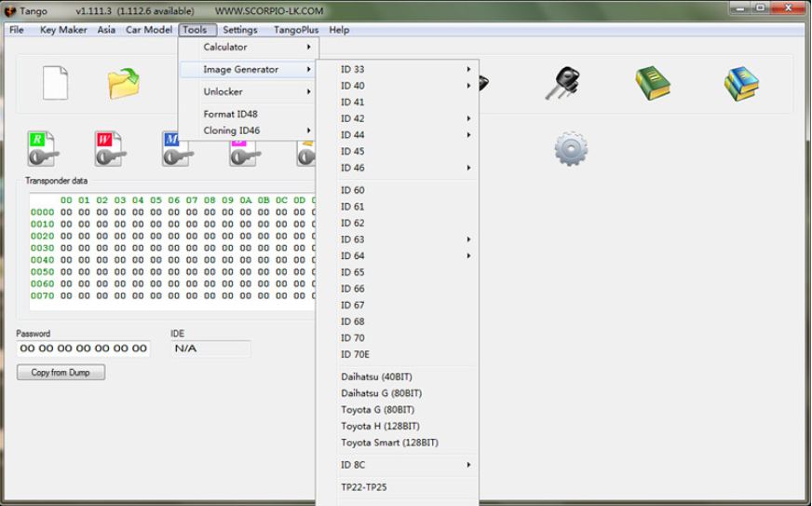Click the green R read key icon

43,149
